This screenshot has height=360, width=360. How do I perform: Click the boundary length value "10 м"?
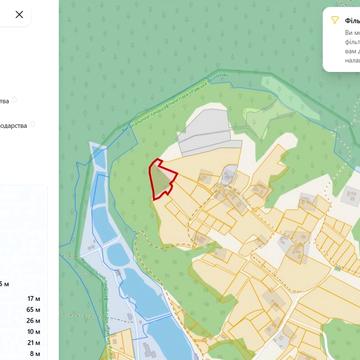pos(34,332)
